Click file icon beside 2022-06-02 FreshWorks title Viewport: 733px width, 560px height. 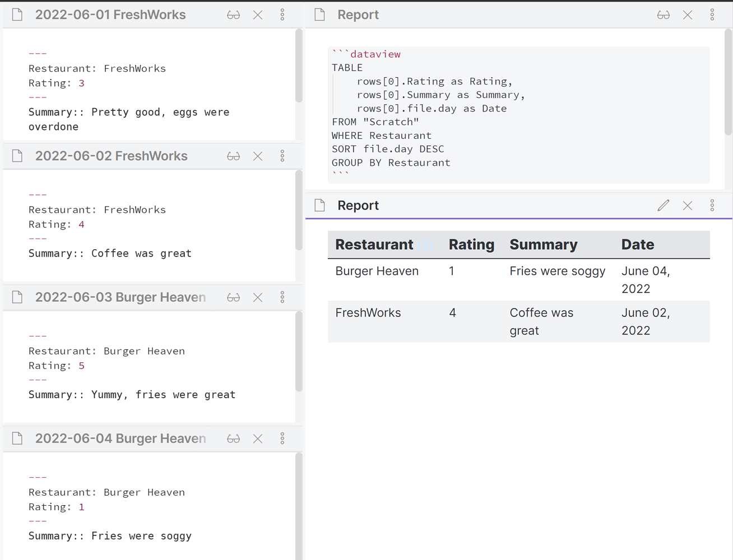click(17, 156)
